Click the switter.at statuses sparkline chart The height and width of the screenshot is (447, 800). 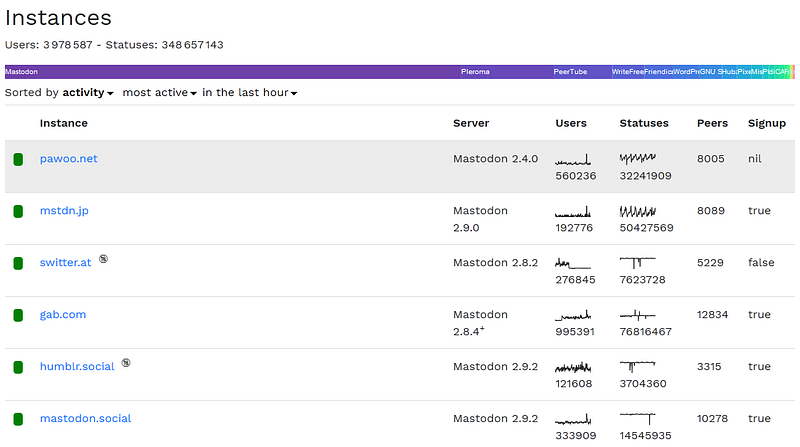tap(638, 263)
